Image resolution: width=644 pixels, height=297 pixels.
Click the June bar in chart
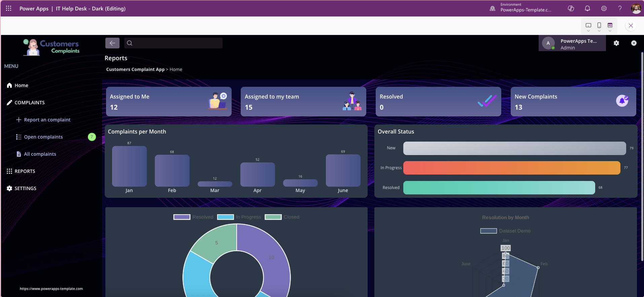[x=343, y=171]
